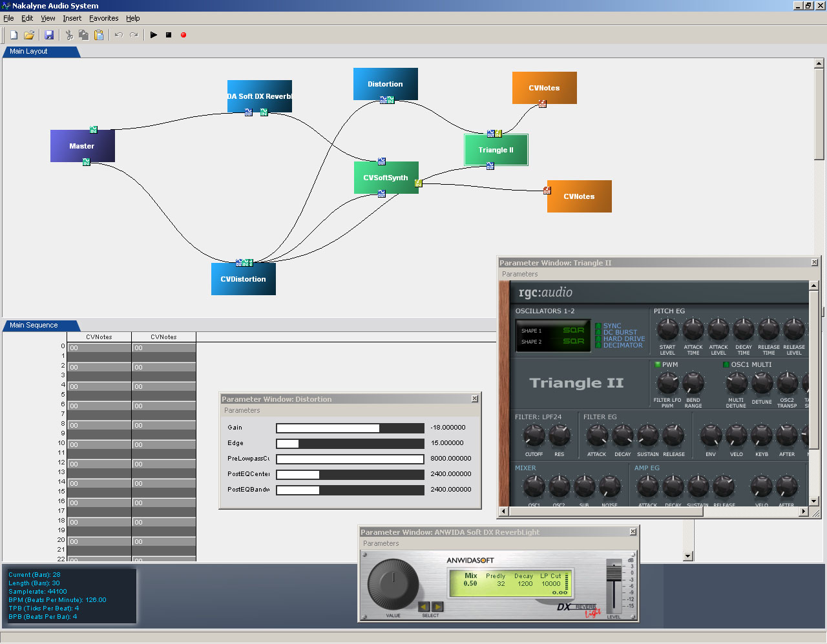Click previous arrow on DX Reverb SELECT

424,607
